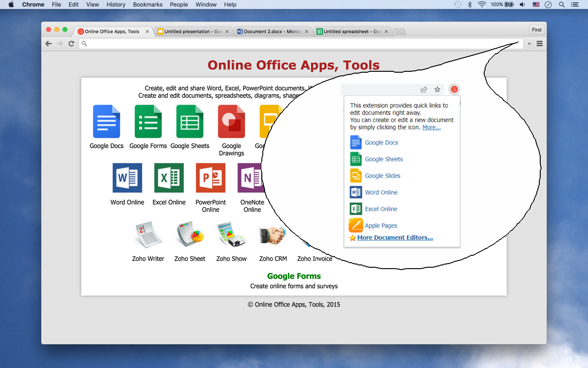588x368 pixels.
Task: Open the Apple menu
Action: click(11, 5)
